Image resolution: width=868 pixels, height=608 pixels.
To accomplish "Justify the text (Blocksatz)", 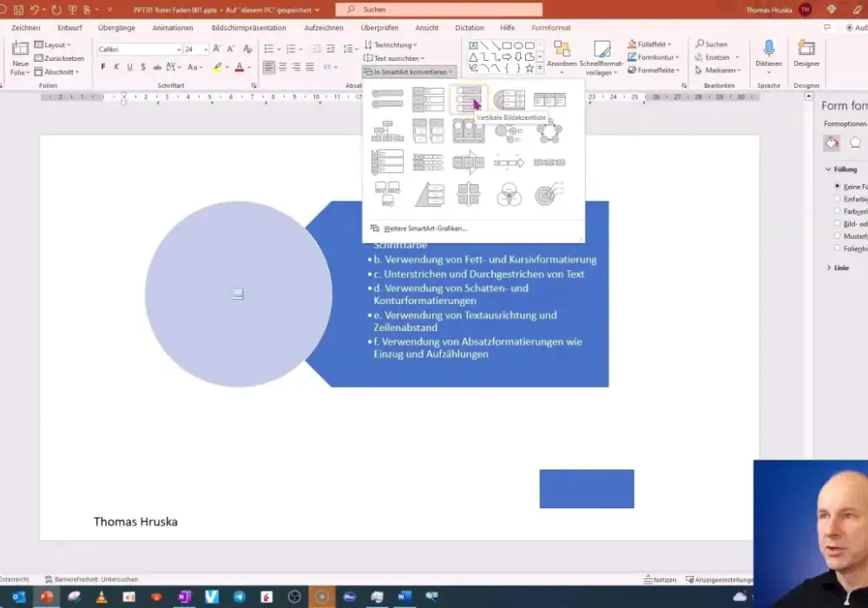I will tap(310, 67).
